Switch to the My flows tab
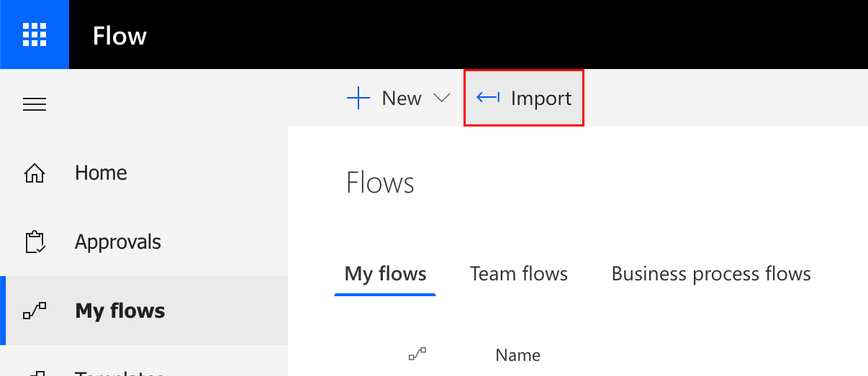The image size is (868, 376). coord(386,274)
